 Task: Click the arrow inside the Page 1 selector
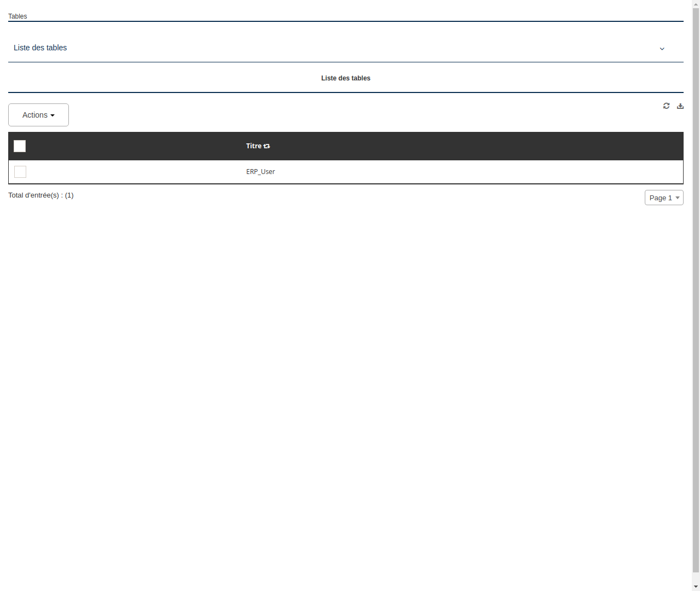[678, 198]
